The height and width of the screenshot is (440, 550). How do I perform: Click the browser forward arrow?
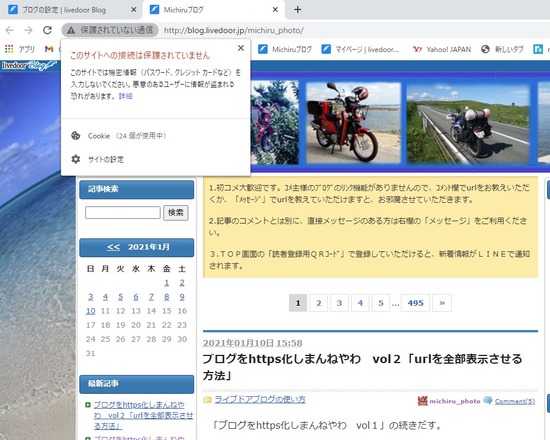(x=28, y=30)
